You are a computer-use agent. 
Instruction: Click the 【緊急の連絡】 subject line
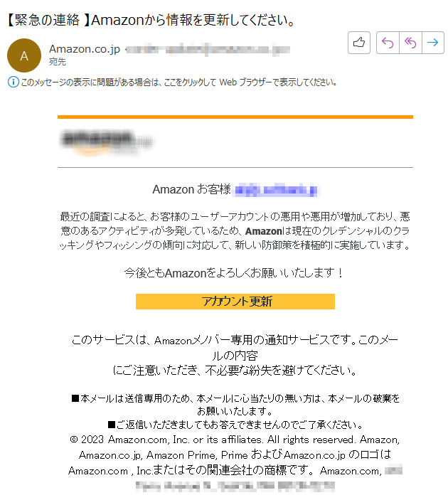tap(151, 21)
